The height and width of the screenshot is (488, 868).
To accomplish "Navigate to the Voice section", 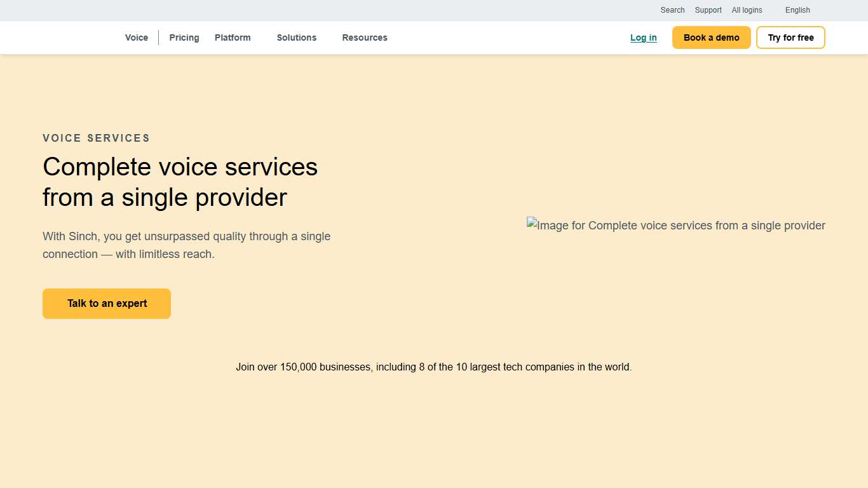I will point(137,37).
